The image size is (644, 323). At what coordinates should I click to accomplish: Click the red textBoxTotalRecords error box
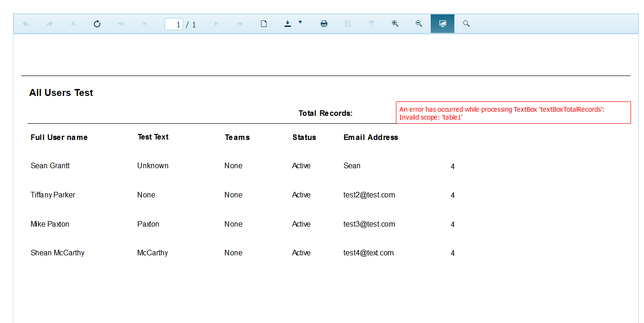tap(513, 113)
